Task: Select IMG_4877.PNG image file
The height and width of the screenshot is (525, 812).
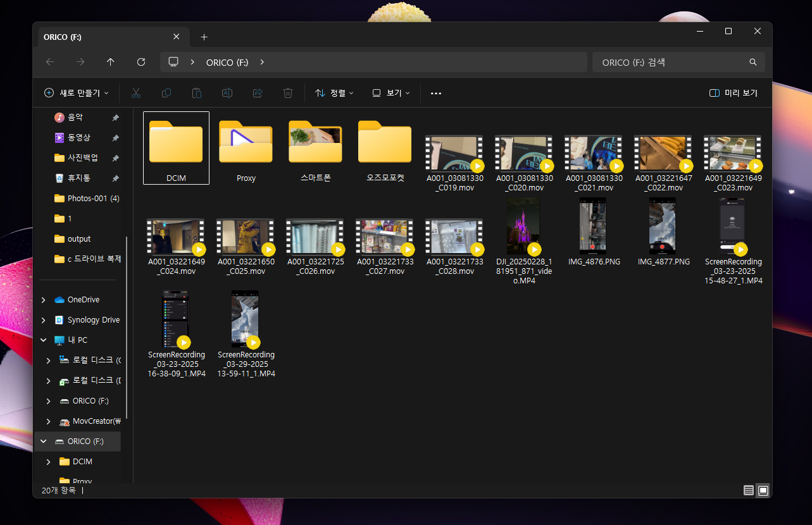Action: tap(663, 232)
